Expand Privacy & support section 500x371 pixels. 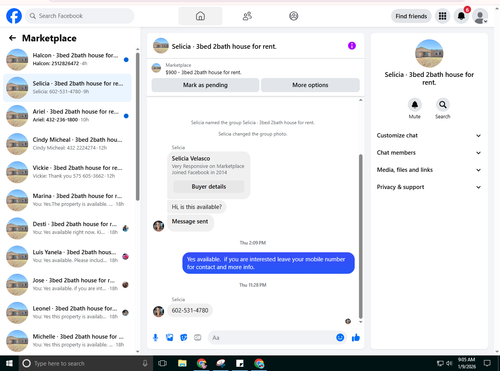pyautogui.click(x=429, y=187)
